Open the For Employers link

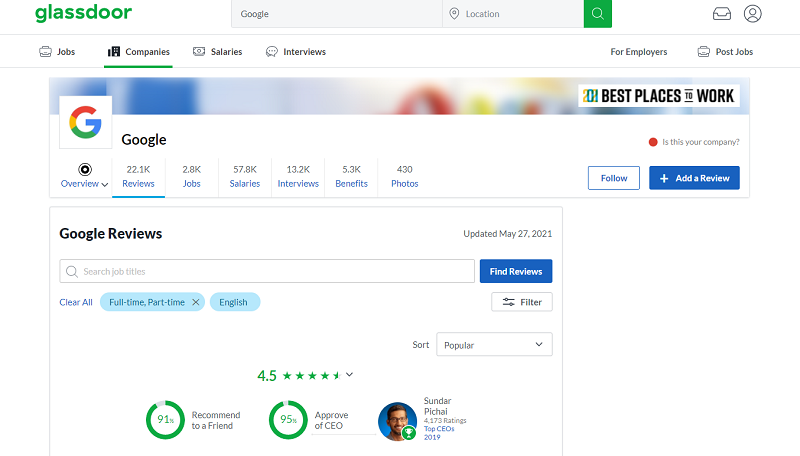click(639, 52)
